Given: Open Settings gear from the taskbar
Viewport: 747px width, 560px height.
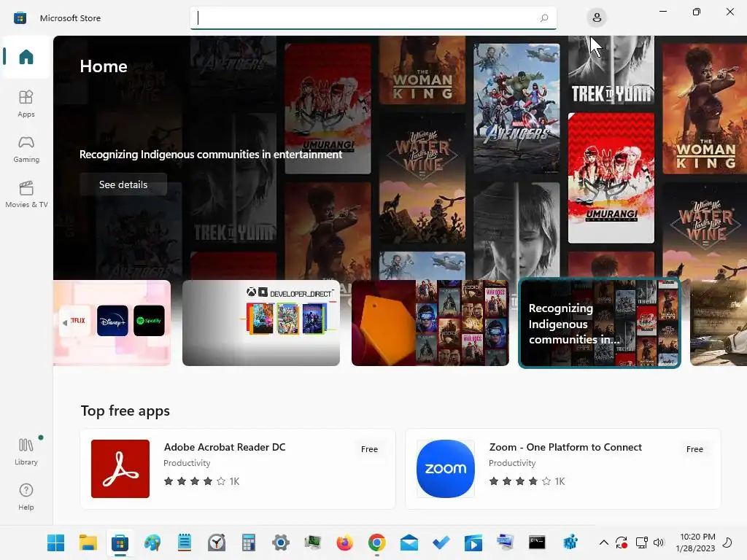Looking at the screenshot, I should [281, 542].
